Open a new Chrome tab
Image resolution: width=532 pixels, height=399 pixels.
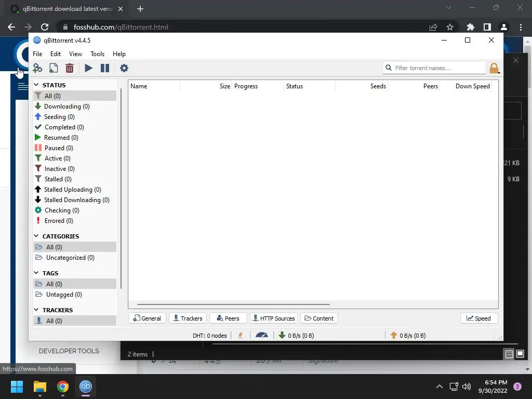140,9
